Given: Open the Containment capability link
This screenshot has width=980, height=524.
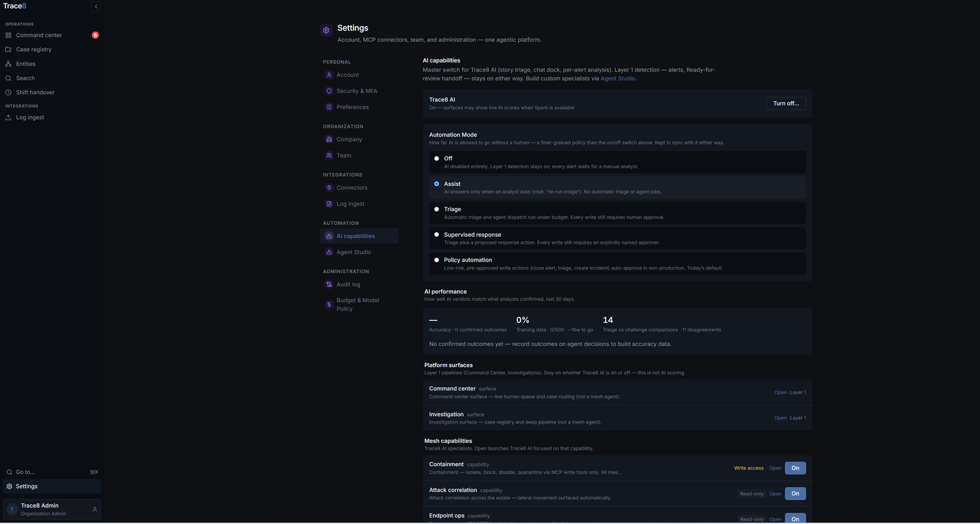Looking at the screenshot, I should (775, 468).
